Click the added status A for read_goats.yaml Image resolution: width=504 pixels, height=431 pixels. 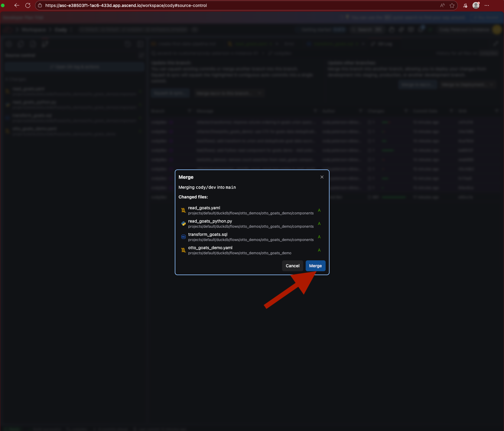point(319,210)
